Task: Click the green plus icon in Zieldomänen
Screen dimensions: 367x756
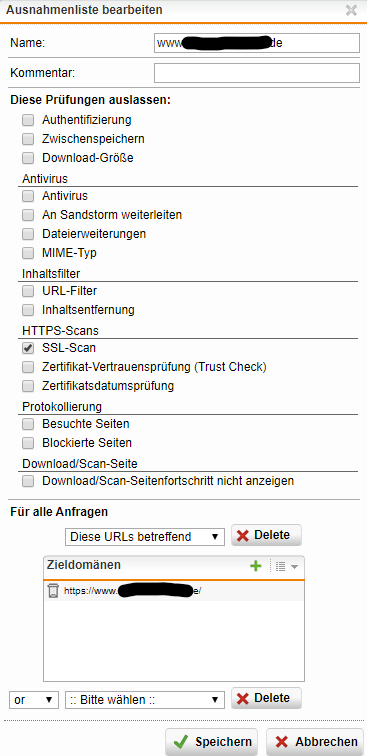Action: (x=256, y=566)
